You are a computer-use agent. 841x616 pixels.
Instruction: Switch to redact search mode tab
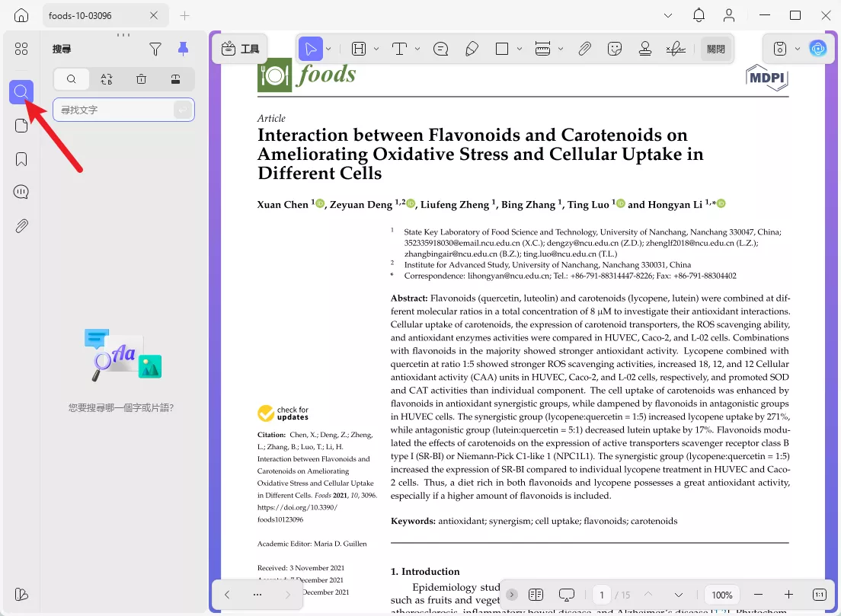[x=175, y=79]
